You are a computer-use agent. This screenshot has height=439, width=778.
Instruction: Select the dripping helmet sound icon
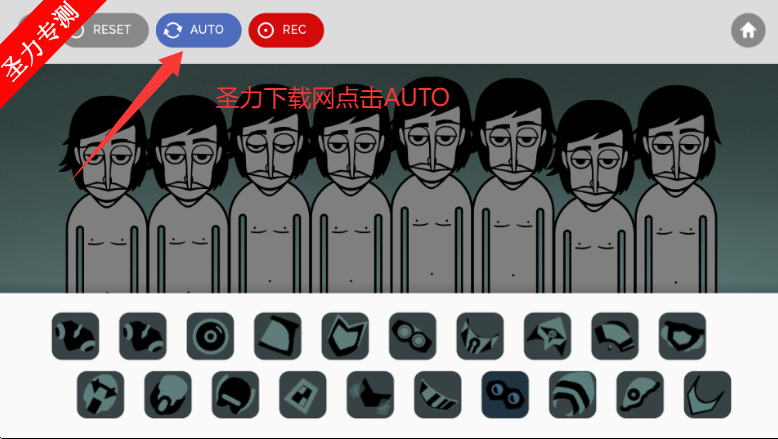coord(168,394)
